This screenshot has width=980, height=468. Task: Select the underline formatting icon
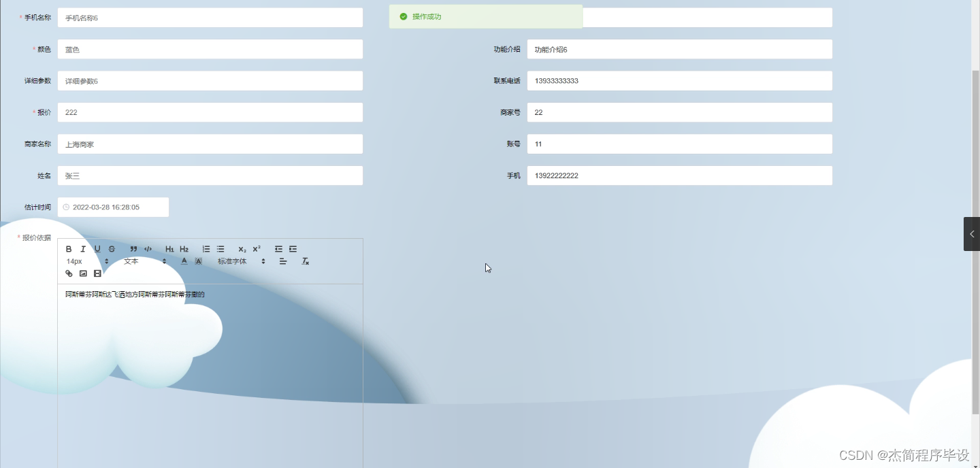(97, 248)
